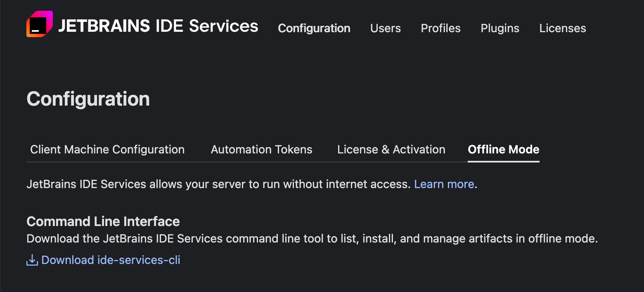The width and height of the screenshot is (644, 292).
Task: Open the Users section
Action: (385, 28)
